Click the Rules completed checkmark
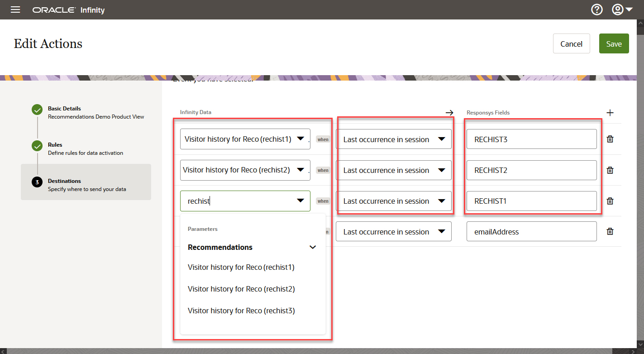The width and height of the screenshot is (644, 354). [37, 146]
